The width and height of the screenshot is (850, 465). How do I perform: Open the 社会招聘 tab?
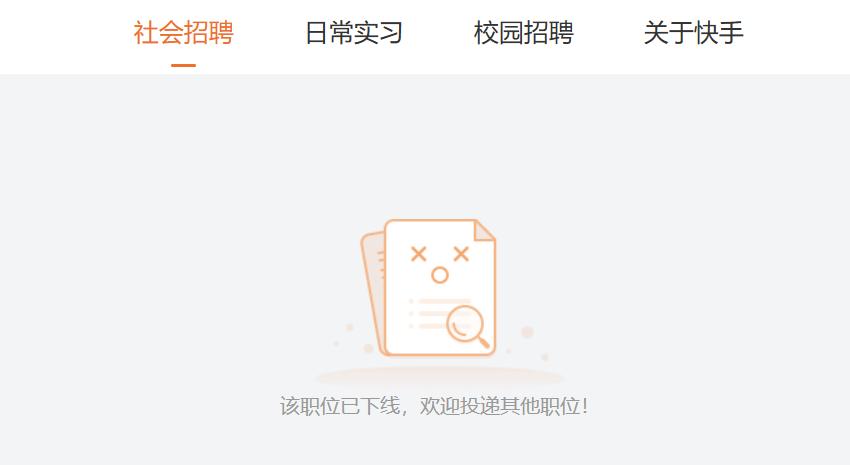(x=183, y=33)
